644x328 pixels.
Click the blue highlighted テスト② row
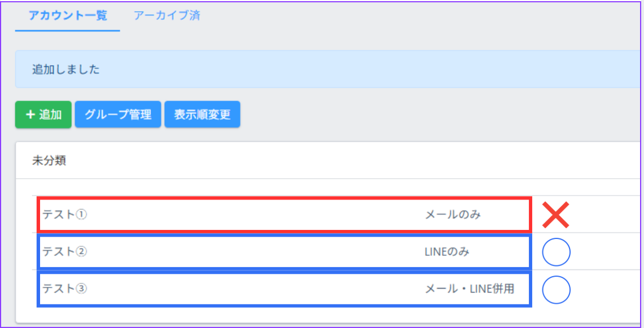254,252
